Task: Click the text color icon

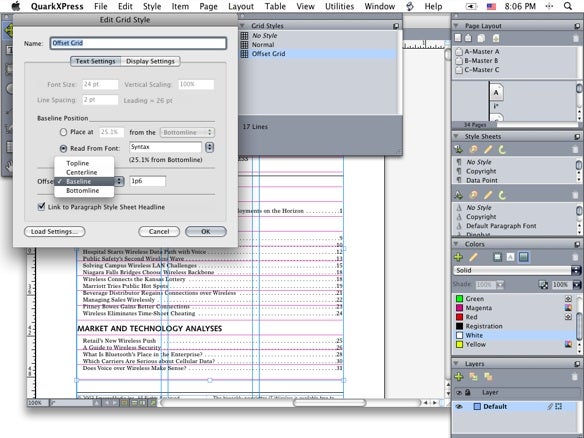Action: (x=510, y=257)
